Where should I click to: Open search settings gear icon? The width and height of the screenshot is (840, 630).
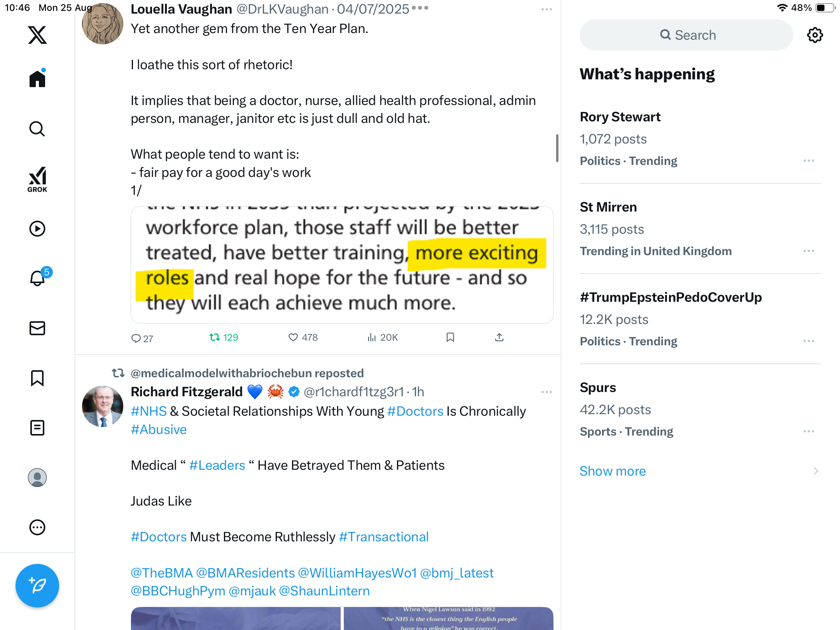pyautogui.click(x=815, y=35)
